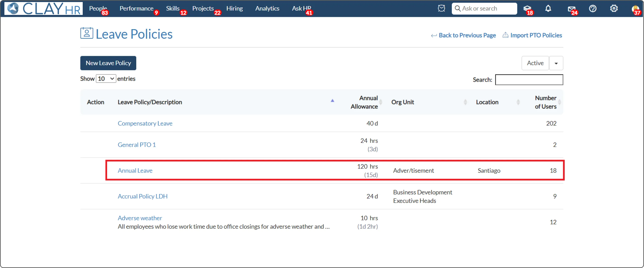Open the Compensatory Leave policy link

point(145,123)
